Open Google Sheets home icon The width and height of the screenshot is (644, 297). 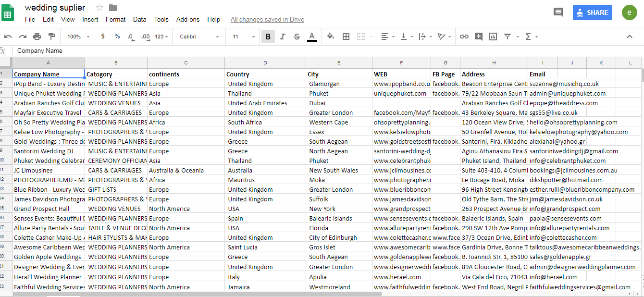point(8,13)
